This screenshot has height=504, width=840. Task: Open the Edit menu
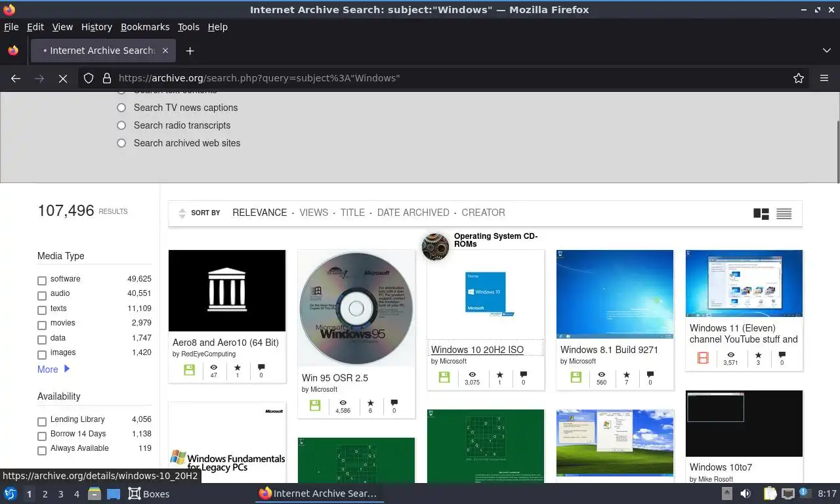[x=35, y=27]
